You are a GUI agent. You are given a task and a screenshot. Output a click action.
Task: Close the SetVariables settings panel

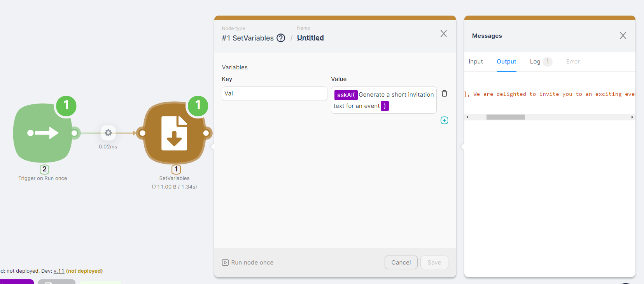coord(443,34)
